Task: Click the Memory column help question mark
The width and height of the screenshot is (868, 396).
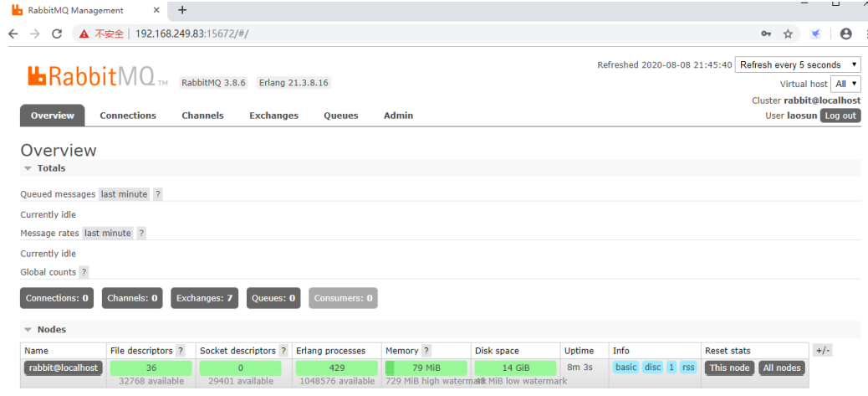Action: pyautogui.click(x=426, y=351)
